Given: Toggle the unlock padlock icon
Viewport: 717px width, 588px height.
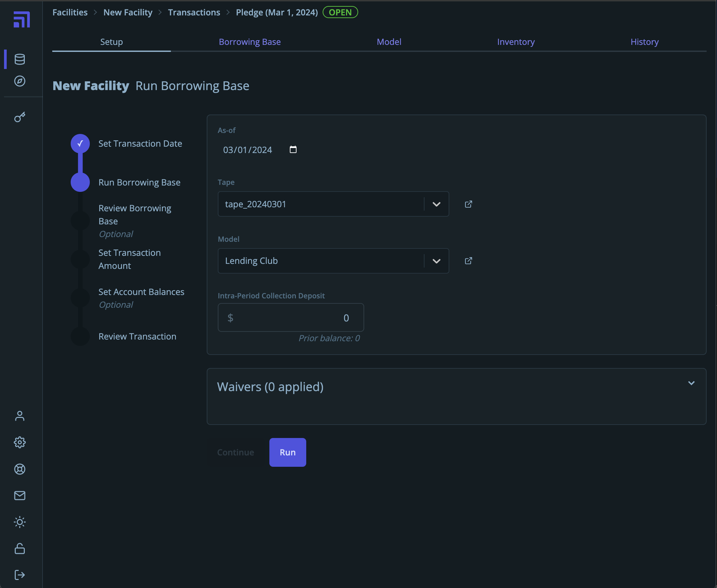Looking at the screenshot, I should click(x=20, y=548).
